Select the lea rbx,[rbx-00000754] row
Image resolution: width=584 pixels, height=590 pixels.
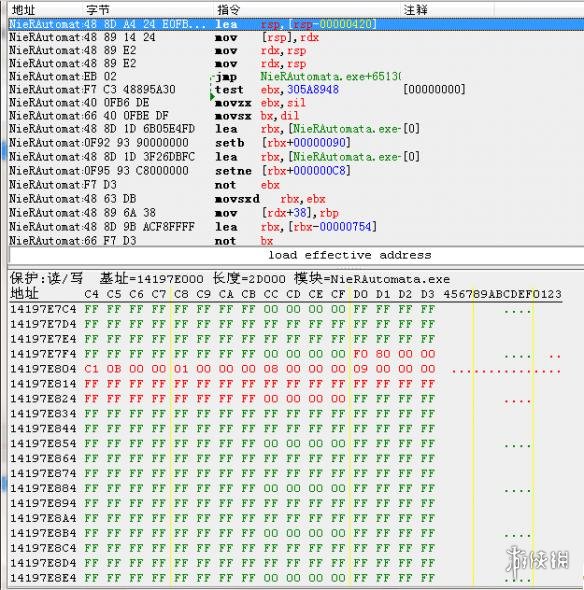(x=296, y=227)
